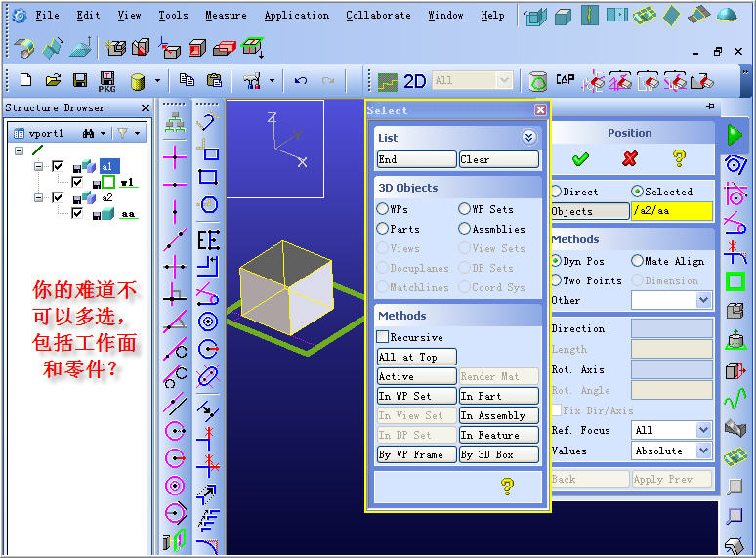Click the In WP Set button
This screenshot has width=756, height=558.
pyautogui.click(x=416, y=396)
